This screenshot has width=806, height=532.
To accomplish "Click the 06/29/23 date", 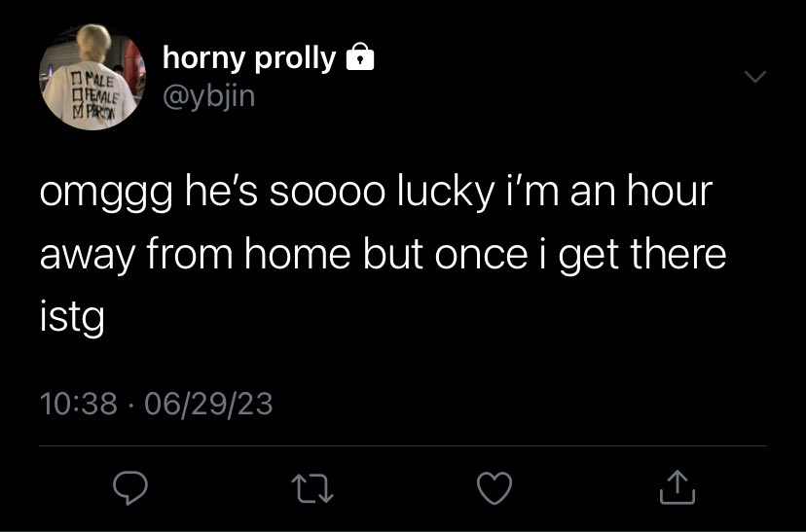I will pyautogui.click(x=208, y=404).
